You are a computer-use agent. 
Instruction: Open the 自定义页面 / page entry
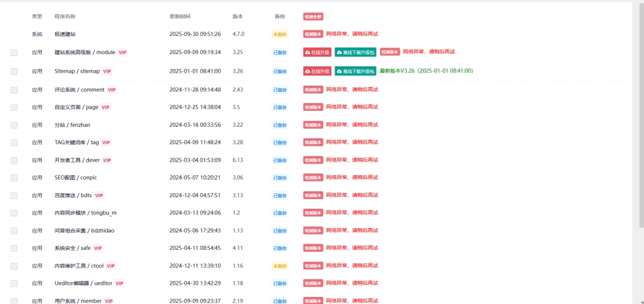click(x=76, y=108)
